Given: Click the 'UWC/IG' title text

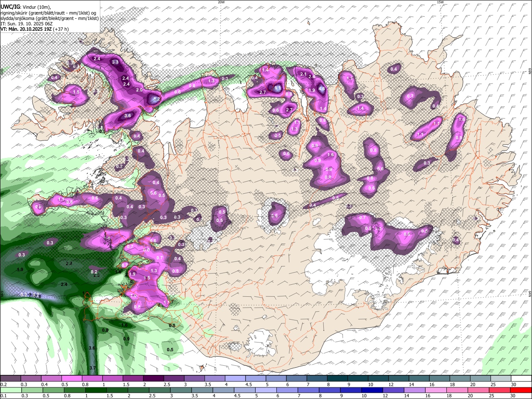Looking at the screenshot, I should (10, 7).
